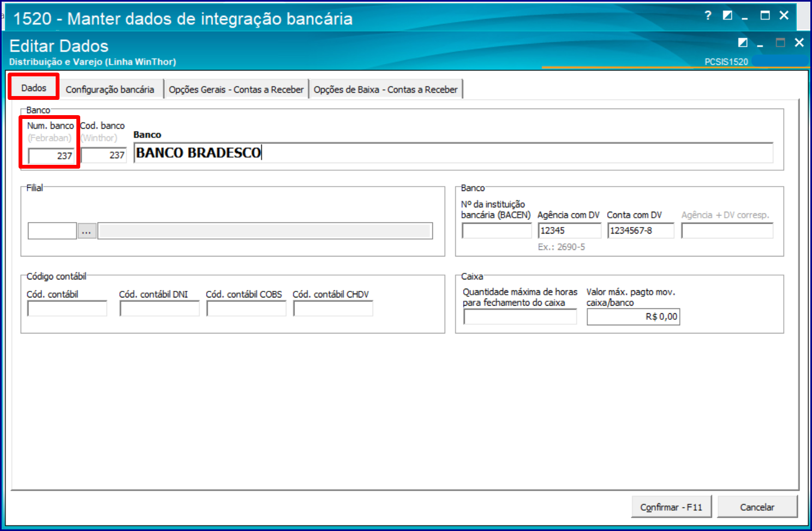The height and width of the screenshot is (531, 812).
Task: Click the máxima de horas para fechamento field
Action: click(520, 317)
